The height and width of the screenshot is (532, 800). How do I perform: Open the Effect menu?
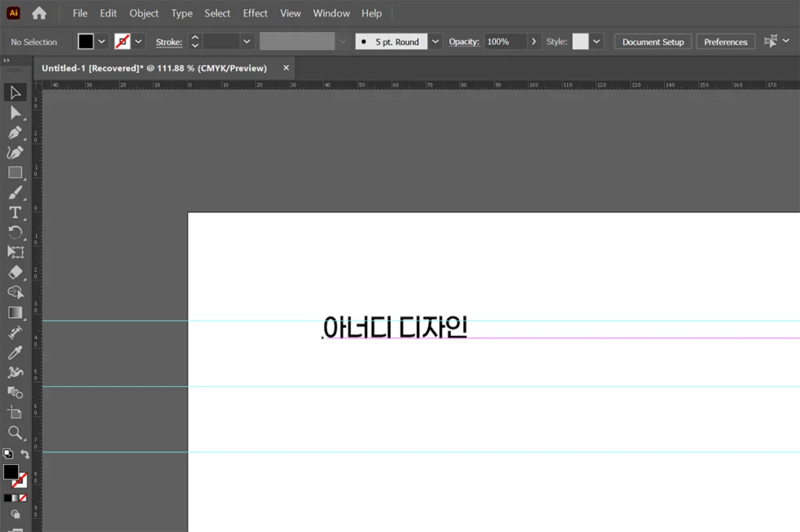point(255,13)
